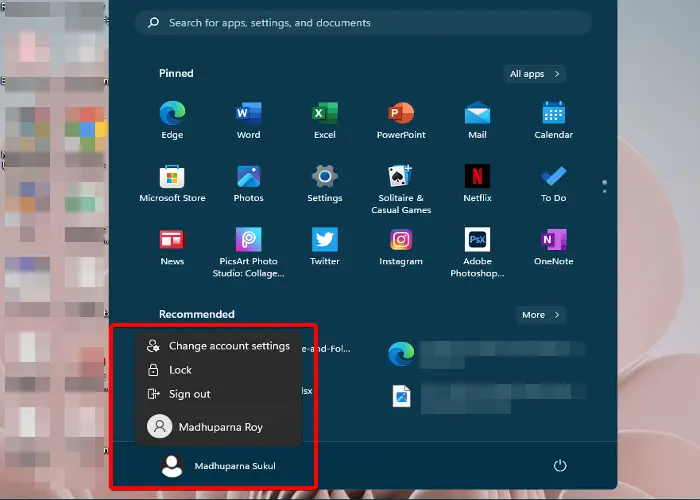Open the Netflix app
Image resolution: width=700 pixels, height=500 pixels.
click(x=477, y=183)
